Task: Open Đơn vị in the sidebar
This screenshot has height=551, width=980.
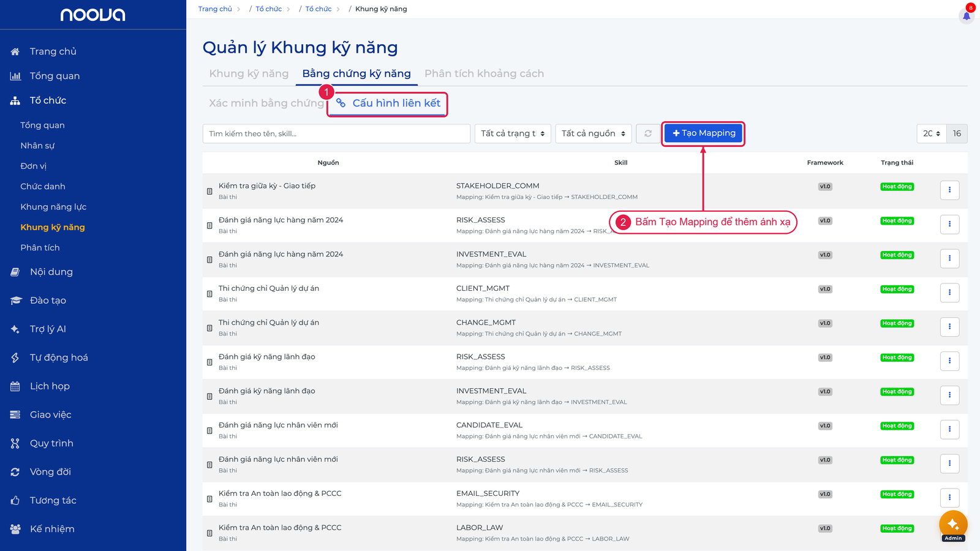Action: pyautogui.click(x=33, y=166)
